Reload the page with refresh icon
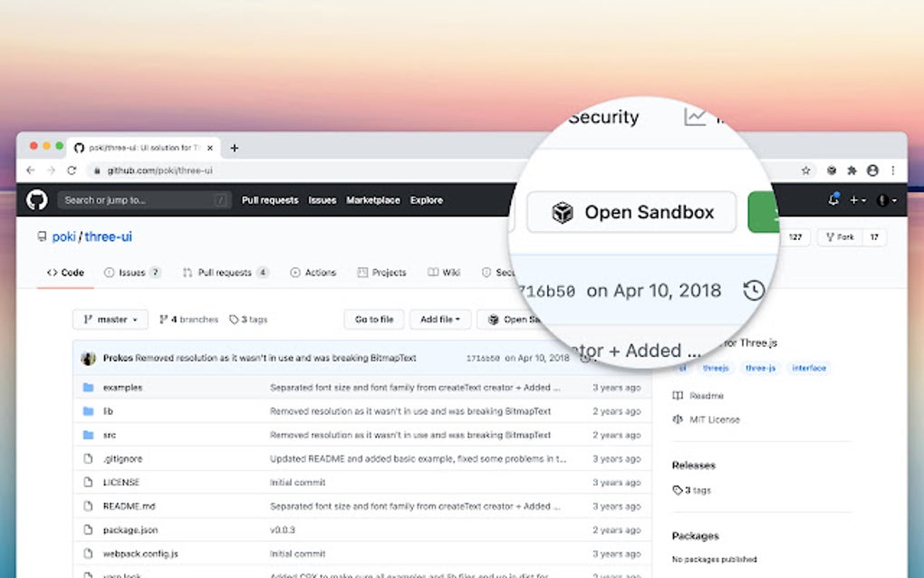 [x=72, y=170]
